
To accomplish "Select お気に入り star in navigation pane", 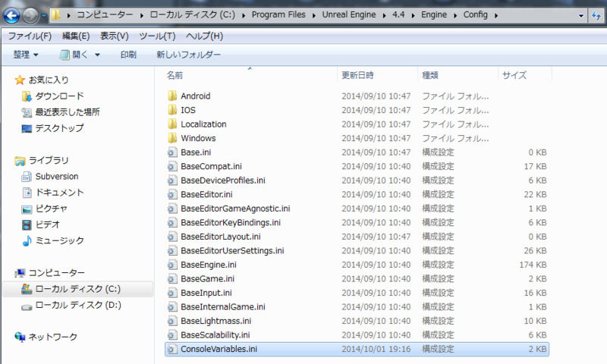I will pos(20,80).
